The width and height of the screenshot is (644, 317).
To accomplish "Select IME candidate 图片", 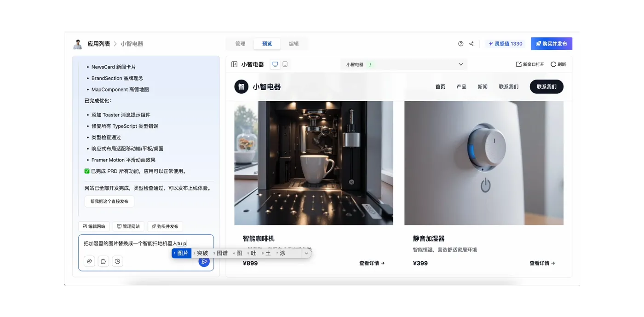I will (x=182, y=253).
